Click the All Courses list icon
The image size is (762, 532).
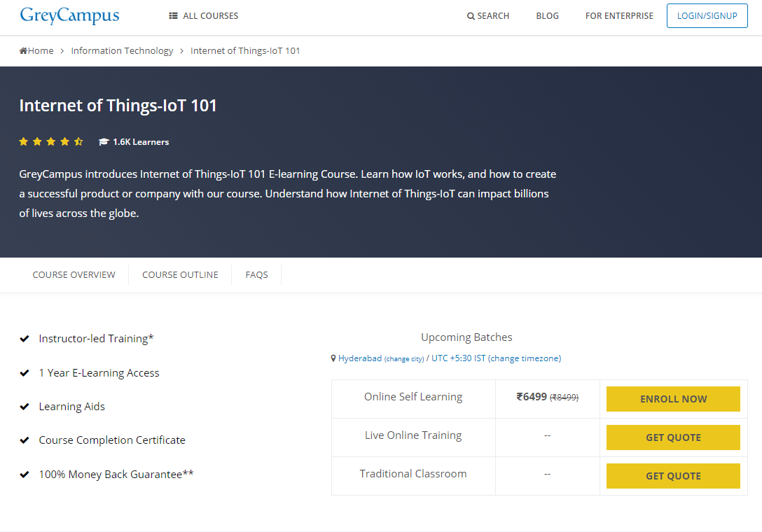click(x=173, y=16)
